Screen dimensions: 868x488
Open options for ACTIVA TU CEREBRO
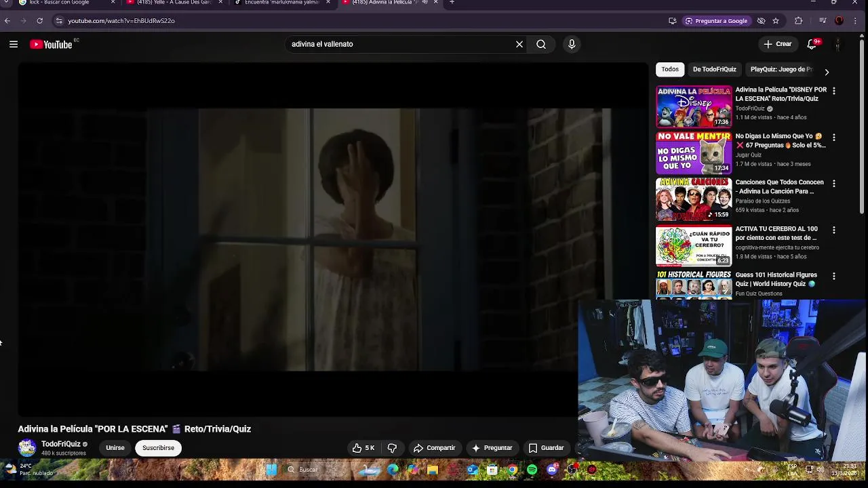point(834,230)
